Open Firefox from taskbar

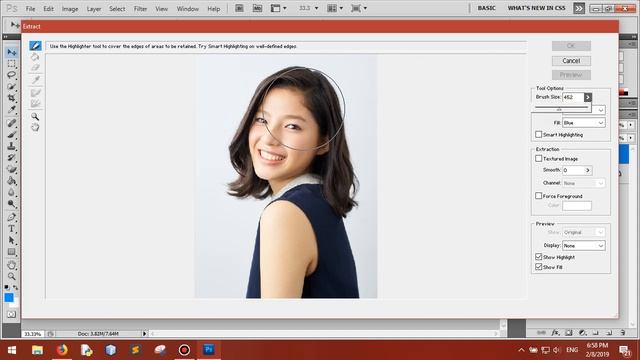click(x=62, y=350)
